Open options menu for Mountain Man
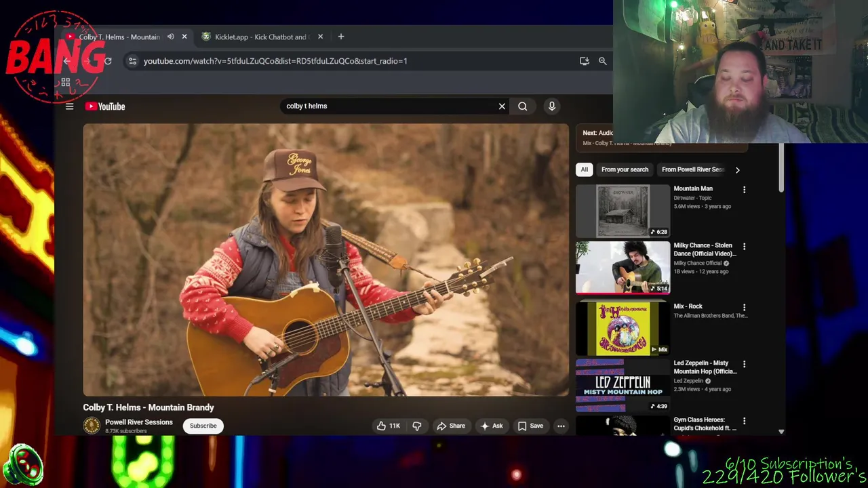This screenshot has width=868, height=488. (x=744, y=190)
